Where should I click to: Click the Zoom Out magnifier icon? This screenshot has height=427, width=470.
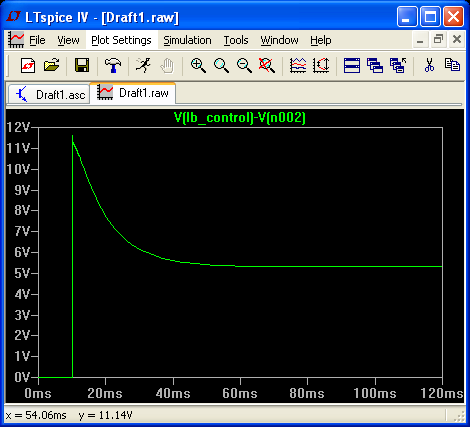[x=244, y=65]
